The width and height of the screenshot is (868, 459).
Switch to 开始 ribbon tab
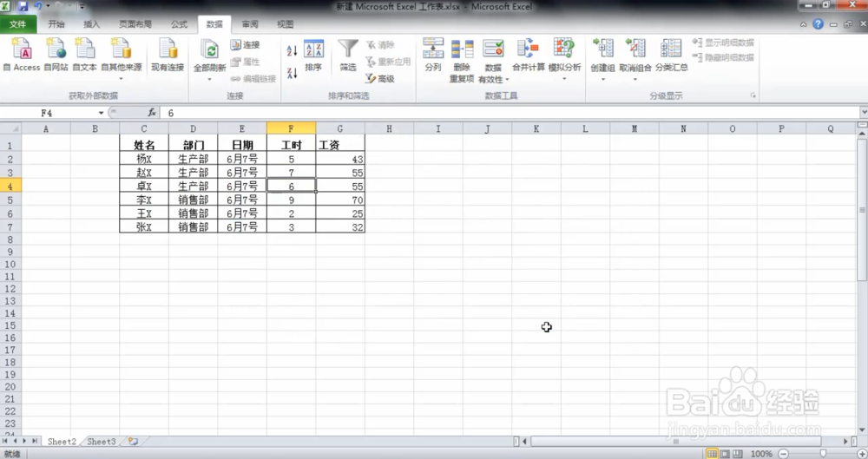click(56, 24)
